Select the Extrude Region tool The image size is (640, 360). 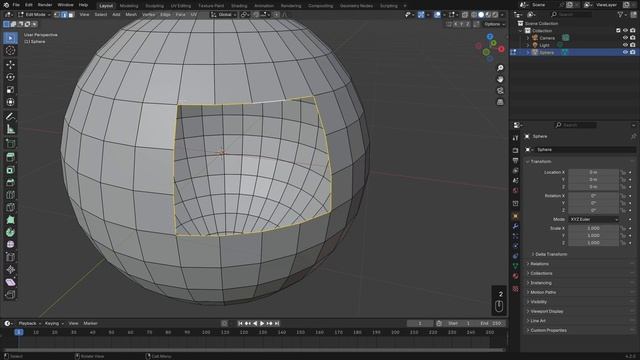point(10,157)
